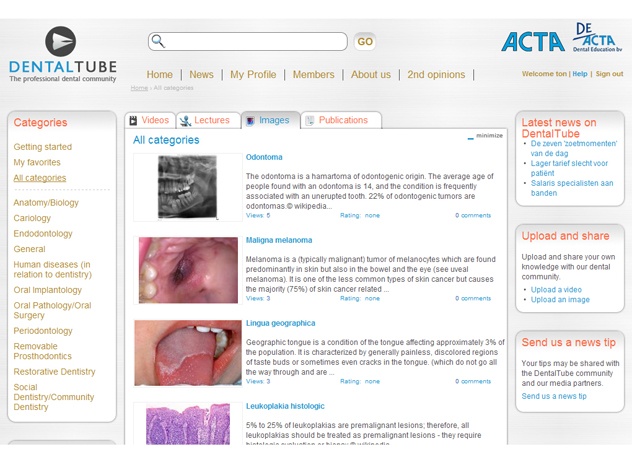Click the Images tab picture icon
The height and width of the screenshot is (475, 632).
click(x=250, y=121)
